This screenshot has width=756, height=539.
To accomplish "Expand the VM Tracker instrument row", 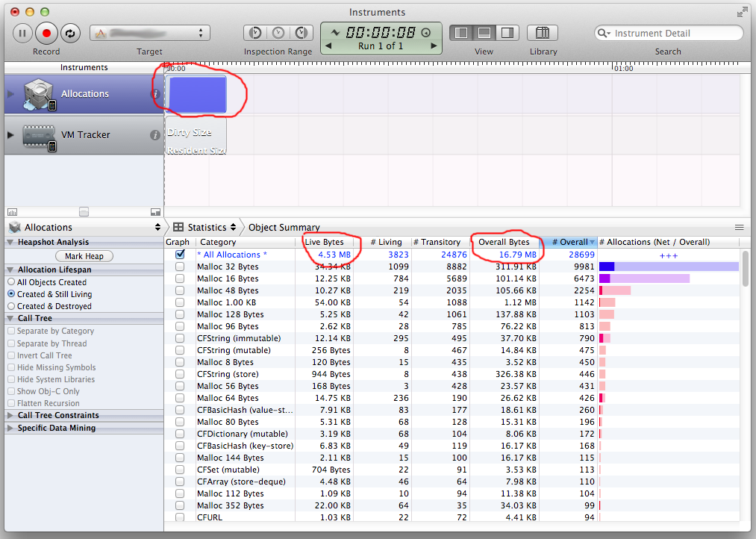I will [x=10, y=135].
